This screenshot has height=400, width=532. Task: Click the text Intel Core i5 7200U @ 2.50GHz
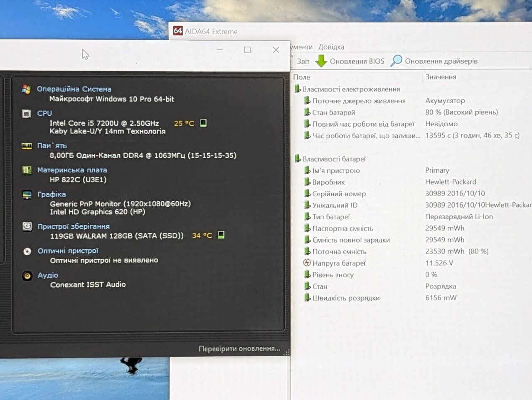point(104,123)
